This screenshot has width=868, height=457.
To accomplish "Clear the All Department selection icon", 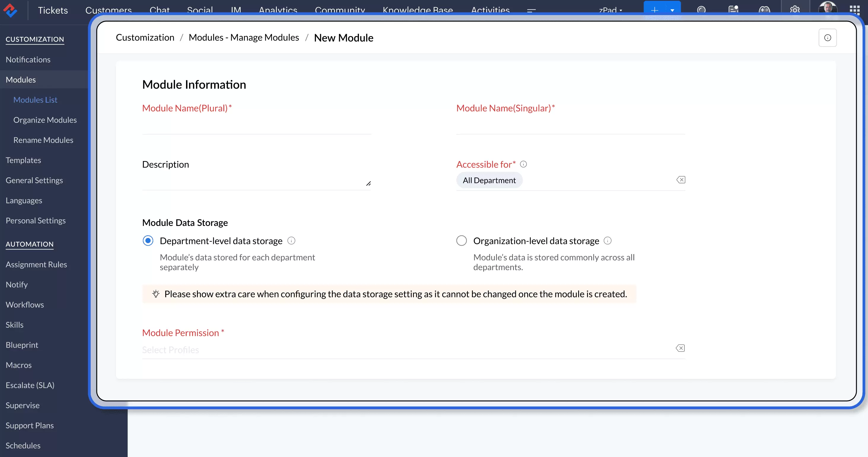I will point(681,180).
